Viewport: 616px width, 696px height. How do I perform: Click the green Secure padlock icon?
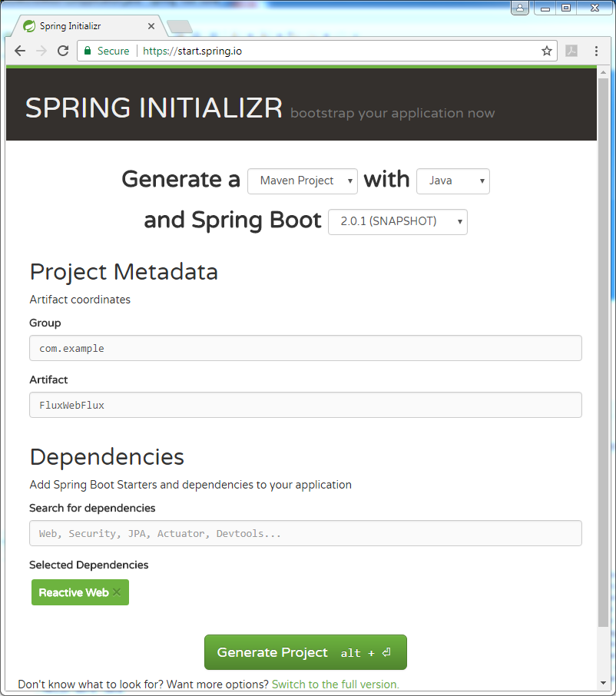click(88, 51)
